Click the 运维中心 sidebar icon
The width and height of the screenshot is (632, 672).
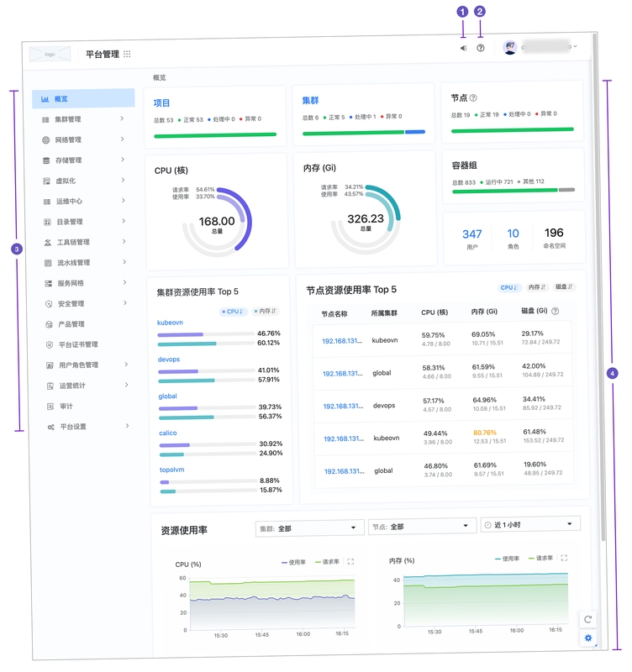(47, 202)
